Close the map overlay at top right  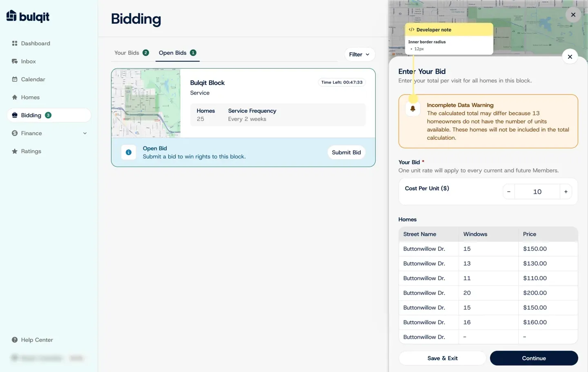(573, 15)
